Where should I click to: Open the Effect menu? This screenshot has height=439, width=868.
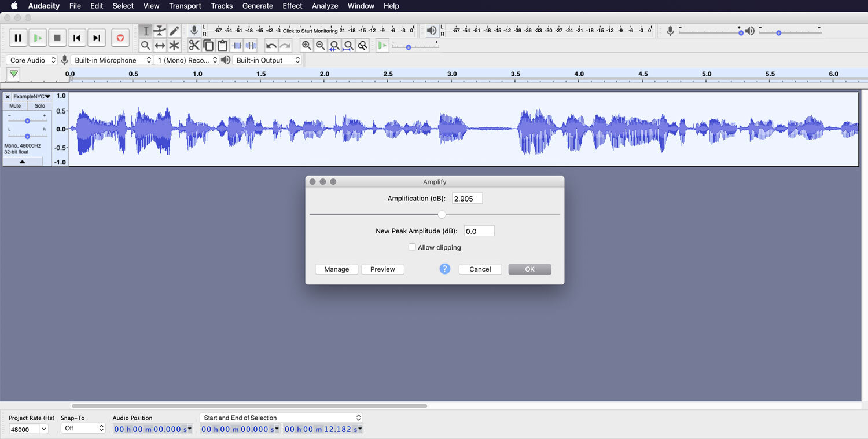[292, 6]
